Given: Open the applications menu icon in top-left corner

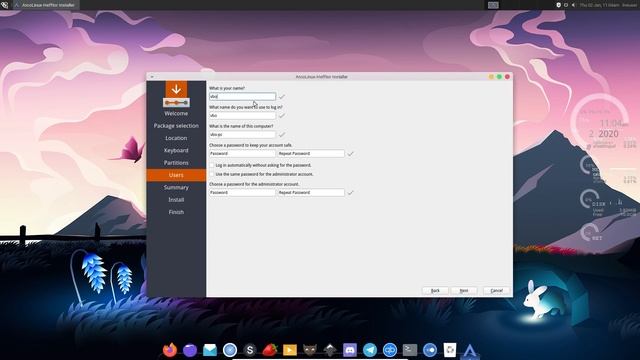Looking at the screenshot, I should (4, 5).
